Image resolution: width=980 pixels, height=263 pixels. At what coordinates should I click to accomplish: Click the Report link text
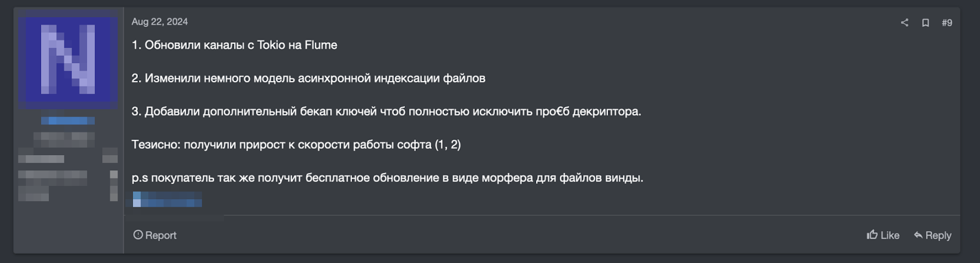pyautogui.click(x=160, y=235)
